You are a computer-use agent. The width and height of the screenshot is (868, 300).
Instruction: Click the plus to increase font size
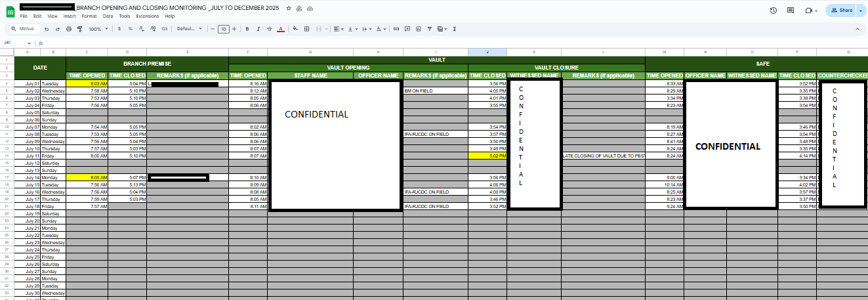click(x=234, y=29)
